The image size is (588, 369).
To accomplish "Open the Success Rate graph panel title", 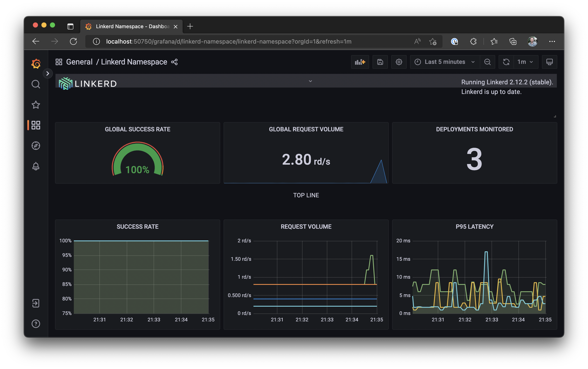I will coord(137,227).
